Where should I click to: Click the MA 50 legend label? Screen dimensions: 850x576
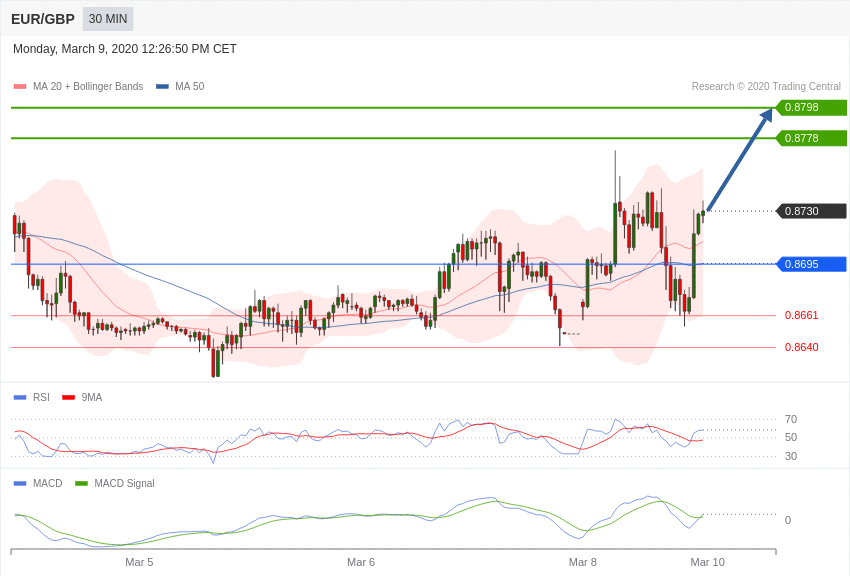190,87
